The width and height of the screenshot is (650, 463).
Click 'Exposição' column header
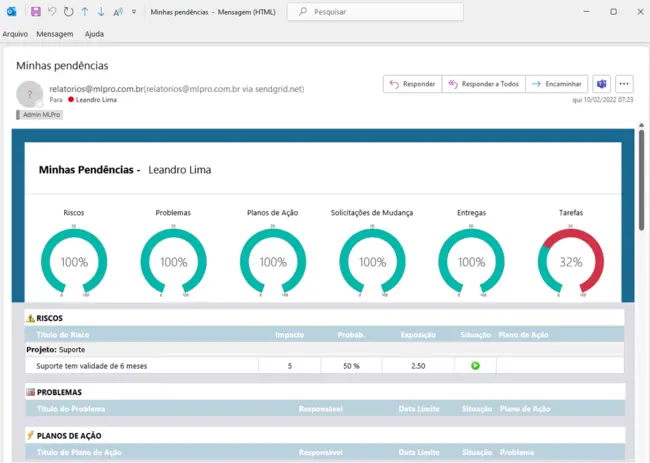418,335
